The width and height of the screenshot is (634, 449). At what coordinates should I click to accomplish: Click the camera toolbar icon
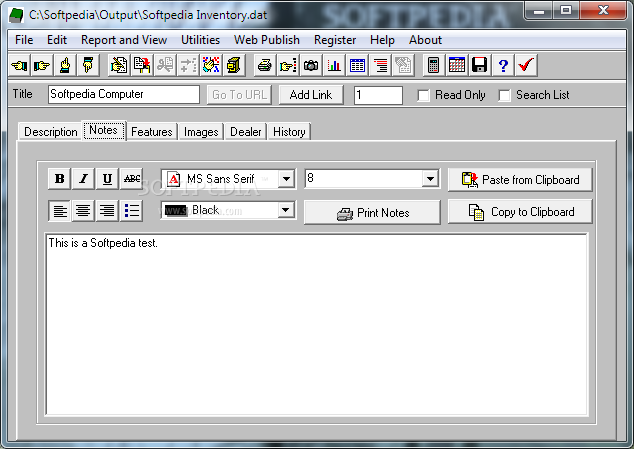[311, 65]
